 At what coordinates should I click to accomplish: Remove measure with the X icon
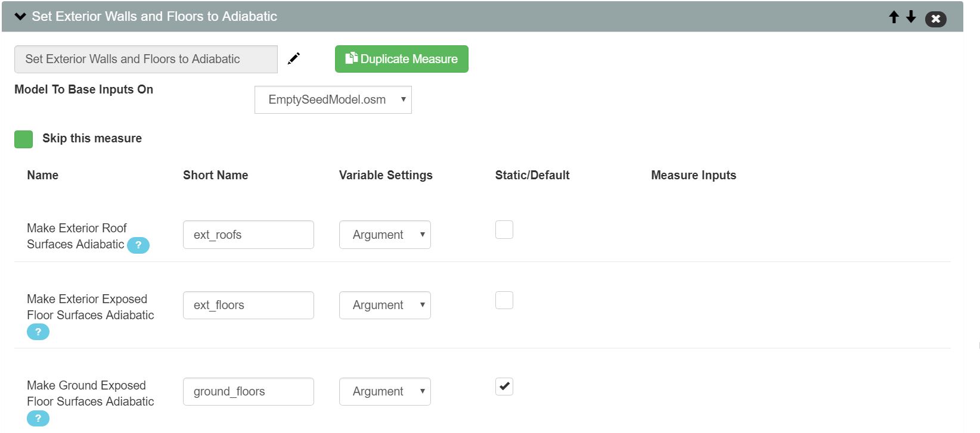[x=935, y=19]
